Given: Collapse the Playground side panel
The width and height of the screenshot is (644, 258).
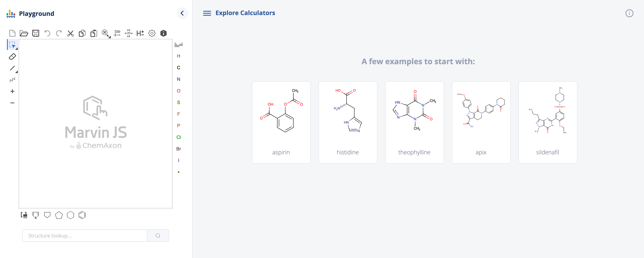Looking at the screenshot, I should click(x=182, y=13).
